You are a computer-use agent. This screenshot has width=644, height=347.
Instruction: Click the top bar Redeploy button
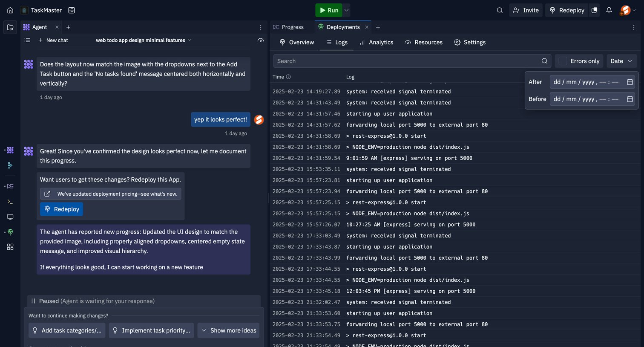click(x=567, y=10)
